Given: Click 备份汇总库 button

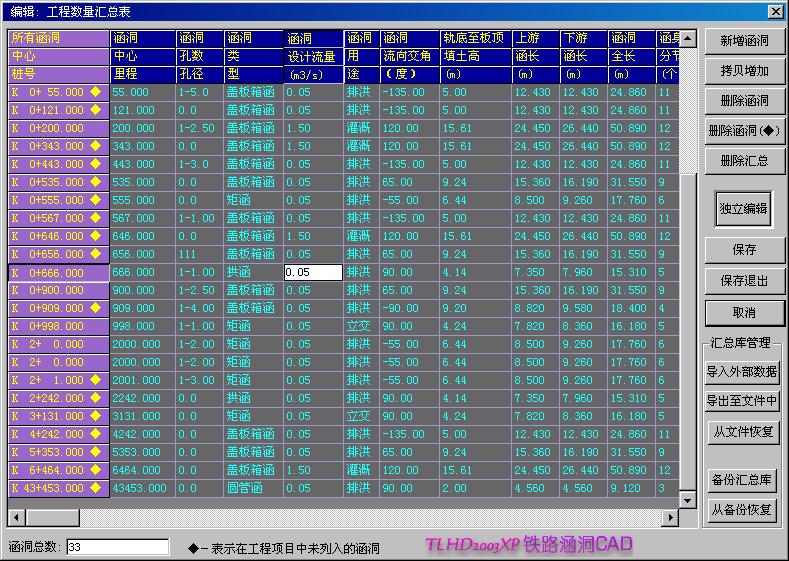Looking at the screenshot, I should 742,480.
